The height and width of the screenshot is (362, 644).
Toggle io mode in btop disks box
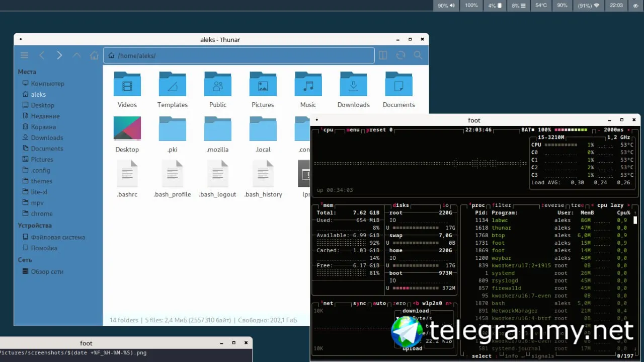pos(445,205)
